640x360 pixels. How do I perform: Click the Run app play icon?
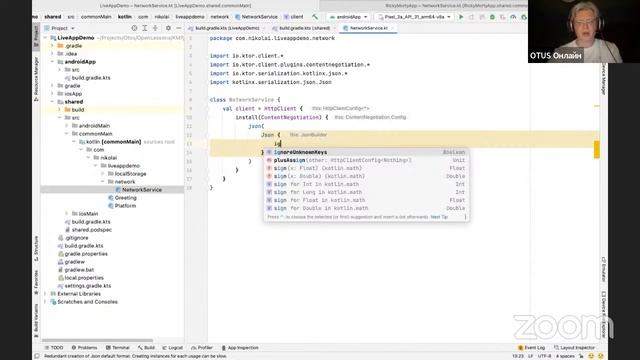click(x=461, y=17)
